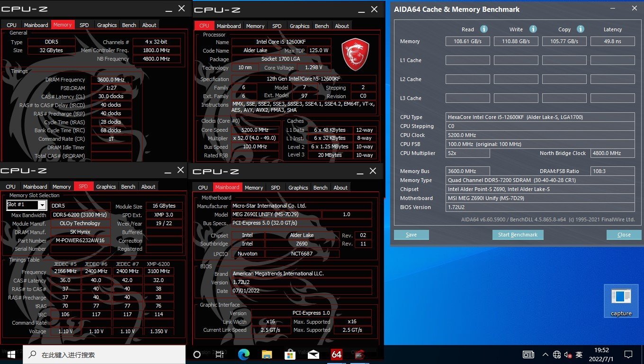
Task: Click the Close button in AIDA64 benchmark
Action: click(624, 235)
